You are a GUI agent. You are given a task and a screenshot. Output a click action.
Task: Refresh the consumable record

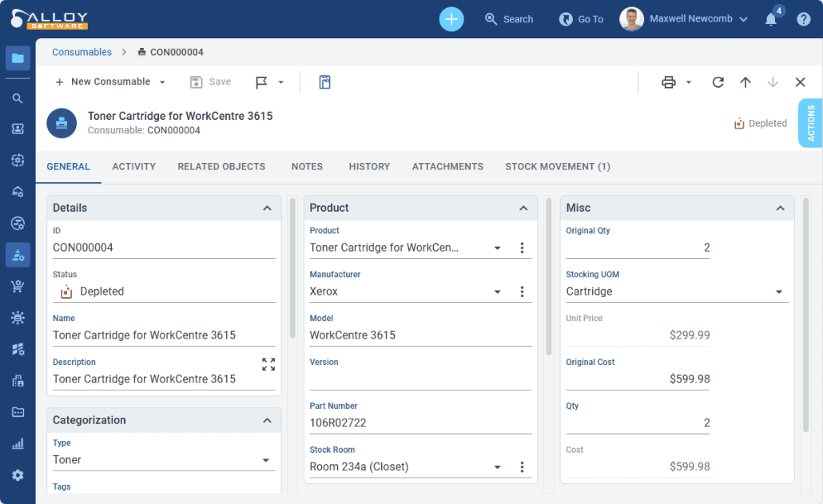pos(718,81)
